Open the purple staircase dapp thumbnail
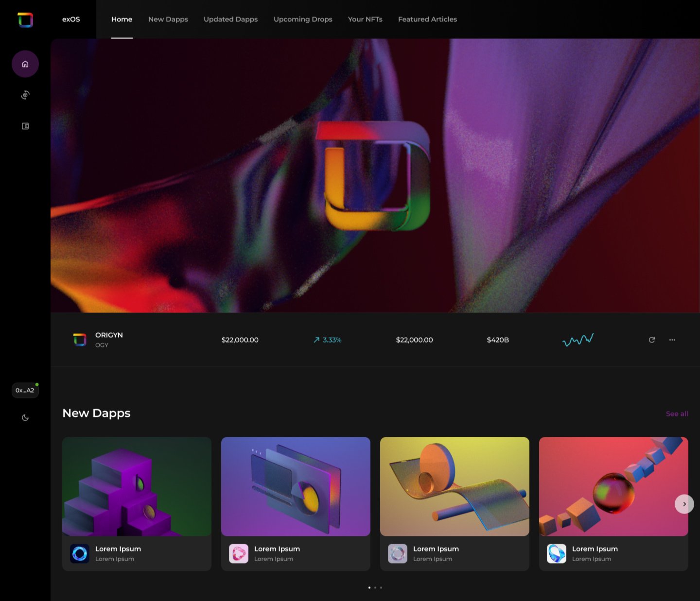This screenshot has height=601, width=700. pyautogui.click(x=137, y=487)
